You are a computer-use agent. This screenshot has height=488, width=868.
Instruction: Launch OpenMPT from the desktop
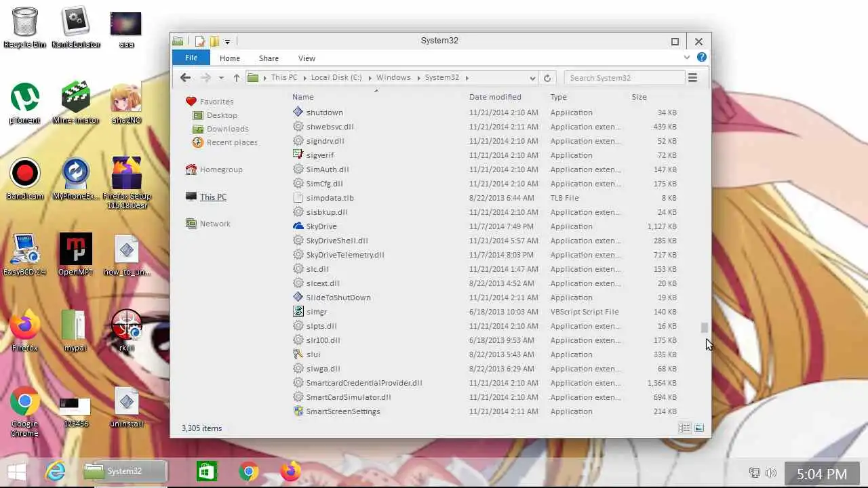75,255
